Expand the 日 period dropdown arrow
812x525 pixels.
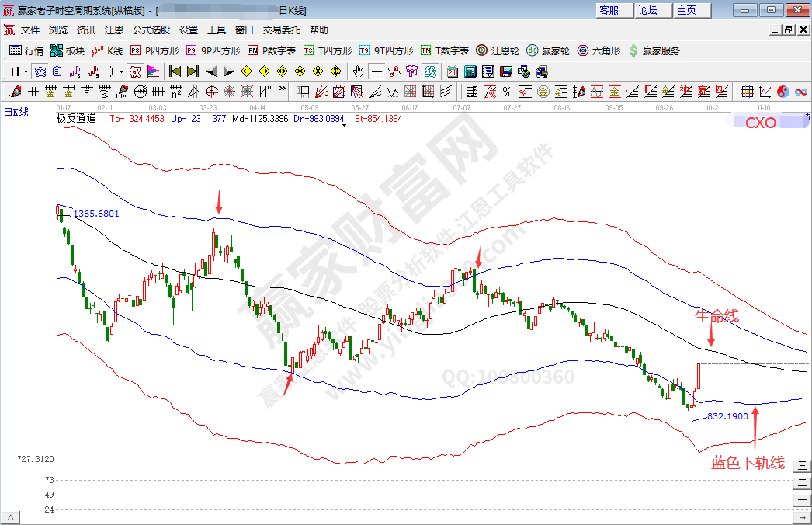coord(26,71)
